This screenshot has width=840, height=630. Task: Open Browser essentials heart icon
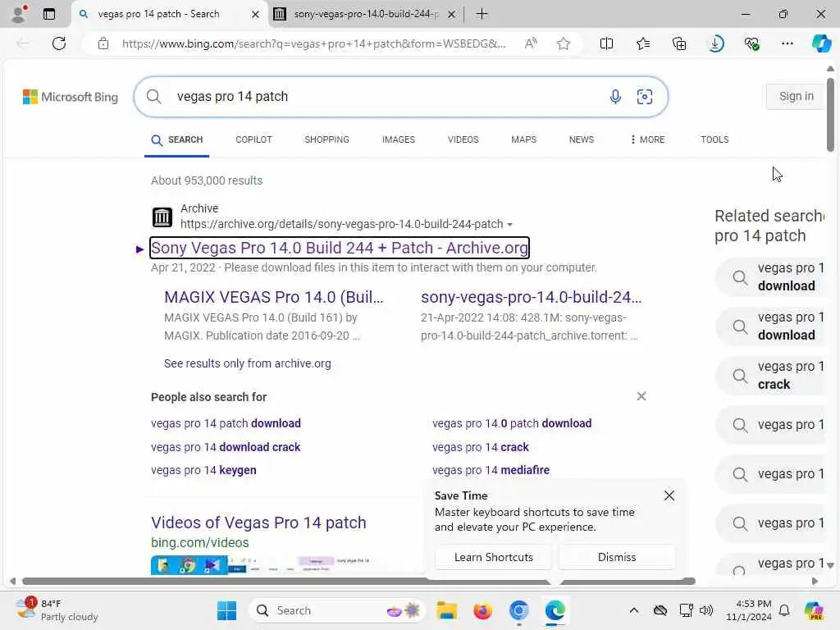point(751,43)
